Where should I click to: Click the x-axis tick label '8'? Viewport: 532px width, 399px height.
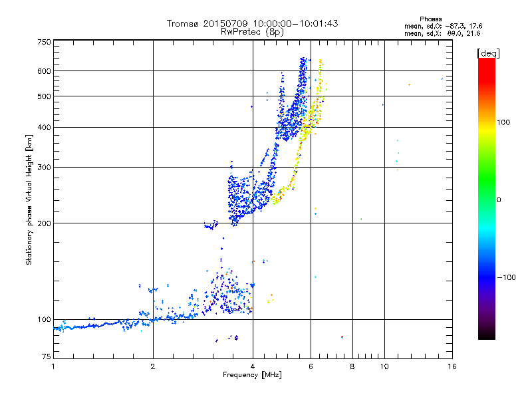click(352, 366)
